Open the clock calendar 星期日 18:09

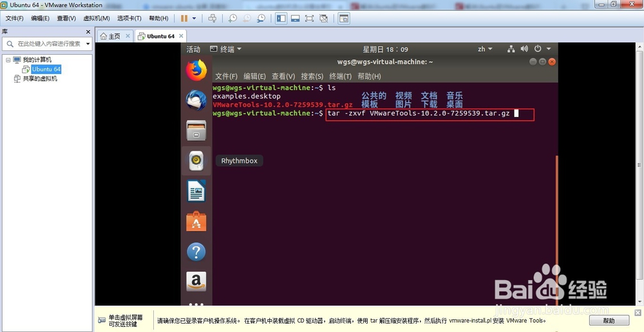coord(385,50)
